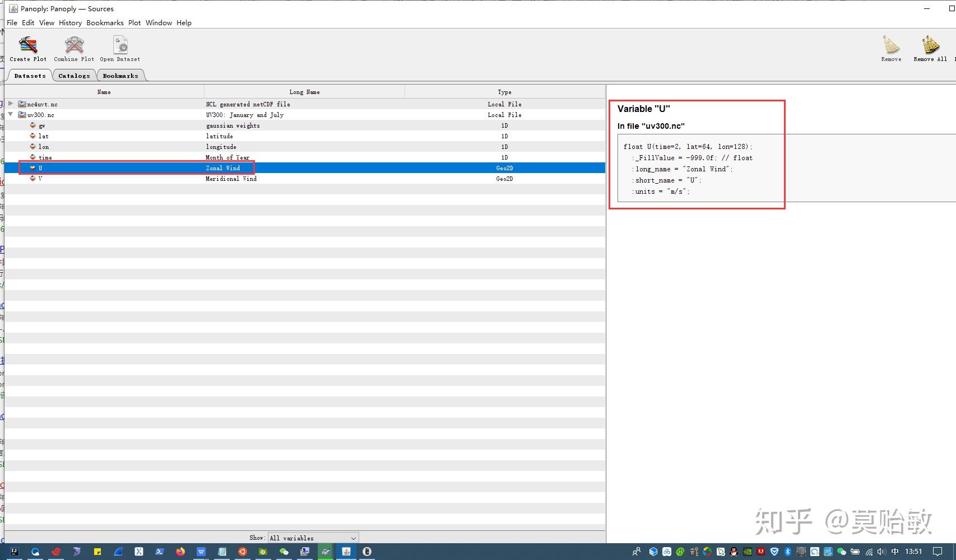Image resolution: width=956 pixels, height=560 pixels.
Task: Collapse the uv300.nc dataset node
Action: coord(10,114)
